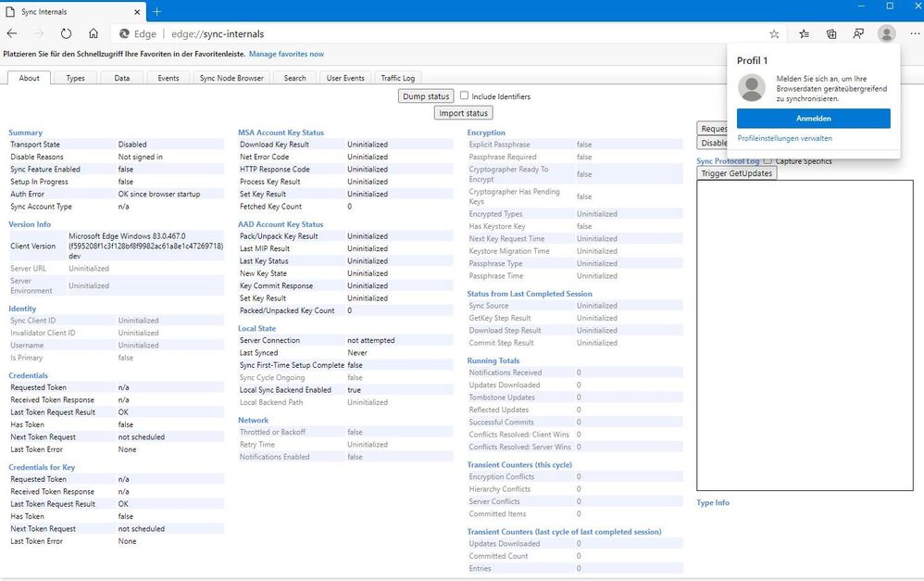The height and width of the screenshot is (581, 924).
Task: Click the Trigger GetUpdates button
Action: (737, 173)
